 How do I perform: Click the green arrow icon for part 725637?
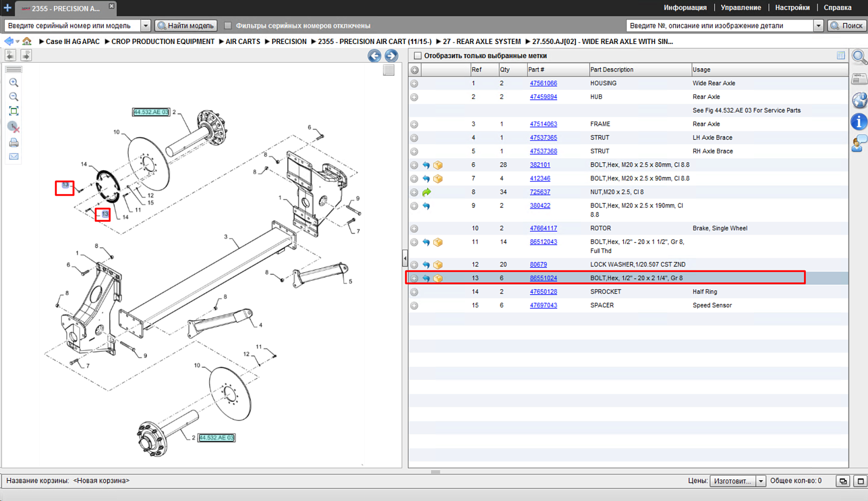426,192
